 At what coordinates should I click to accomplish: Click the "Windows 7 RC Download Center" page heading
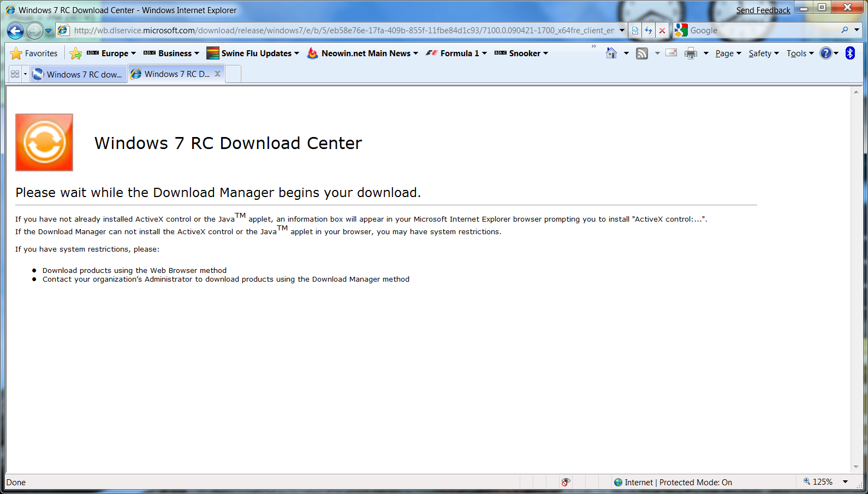tap(228, 143)
